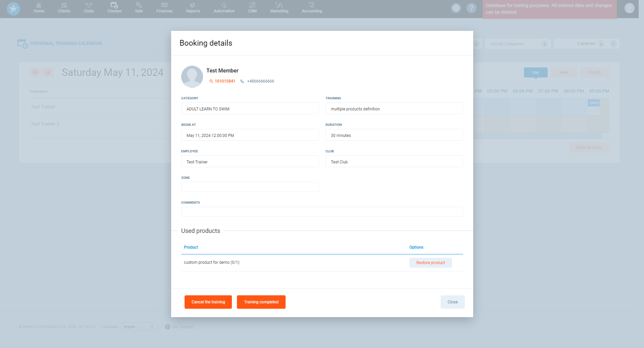Screen dimensions: 644x348
Task: Go to next day arrow
Action: (48, 72)
